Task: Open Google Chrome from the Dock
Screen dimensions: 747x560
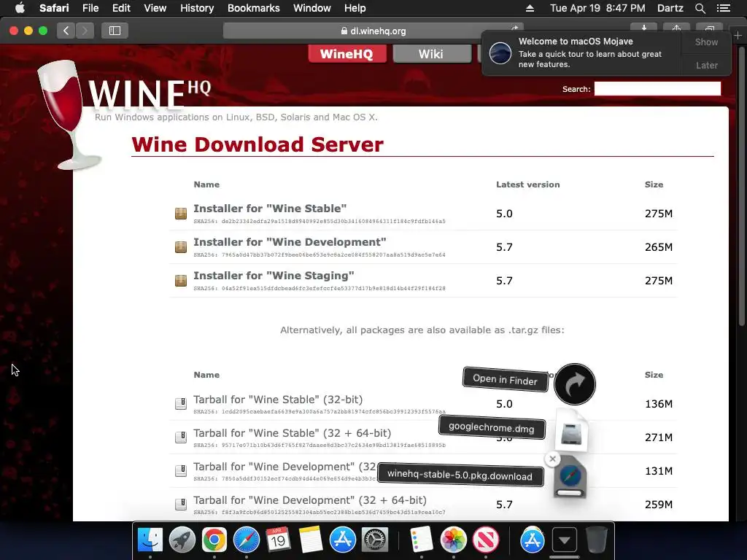Action: tap(214, 540)
